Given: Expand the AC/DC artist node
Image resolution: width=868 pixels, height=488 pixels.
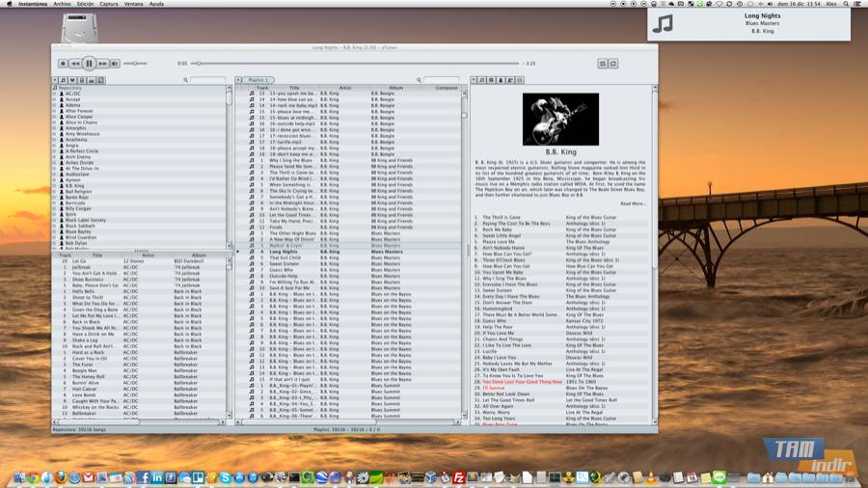Looking at the screenshot, I should tap(55, 94).
